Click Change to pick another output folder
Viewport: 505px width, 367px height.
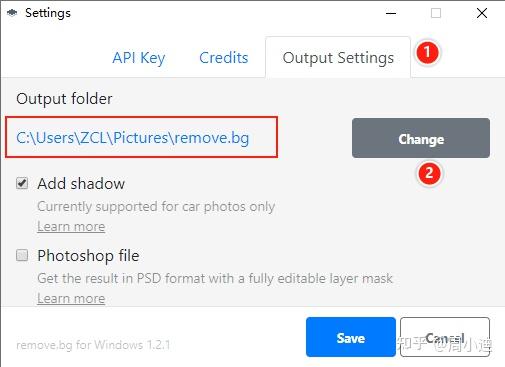coord(421,138)
